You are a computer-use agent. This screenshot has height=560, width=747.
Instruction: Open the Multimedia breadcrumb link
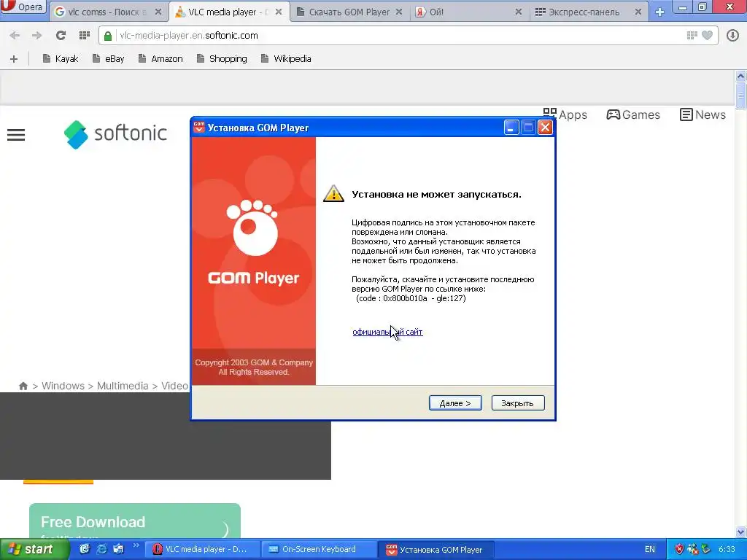pyautogui.click(x=123, y=386)
